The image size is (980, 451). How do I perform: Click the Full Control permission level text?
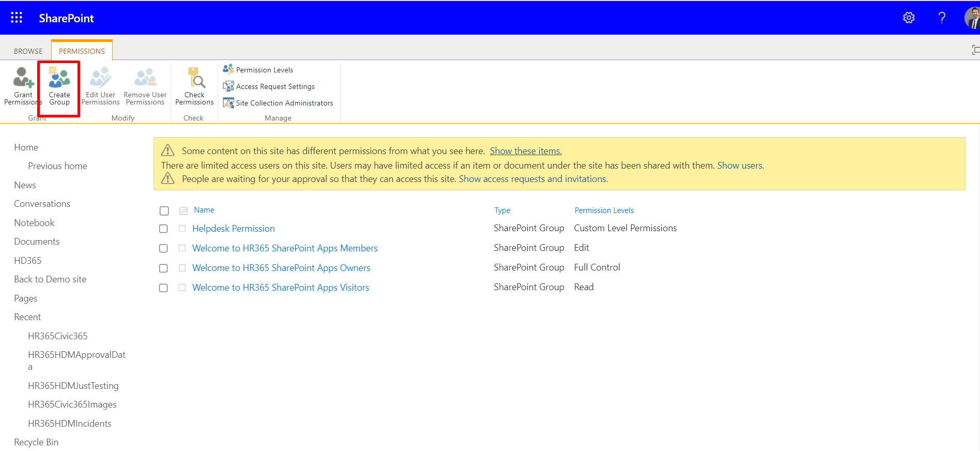click(597, 267)
